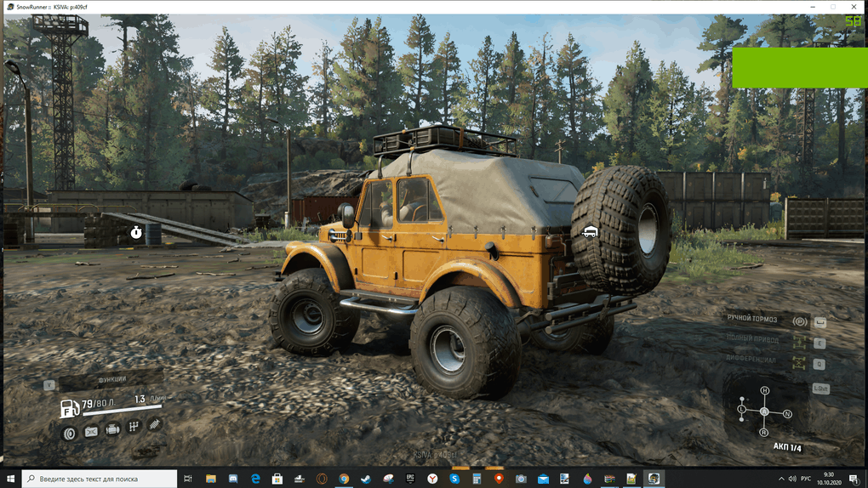Toggle the Ручной тормоз handbrake indicator
Viewport: 868px width, 488px height.
click(800, 321)
